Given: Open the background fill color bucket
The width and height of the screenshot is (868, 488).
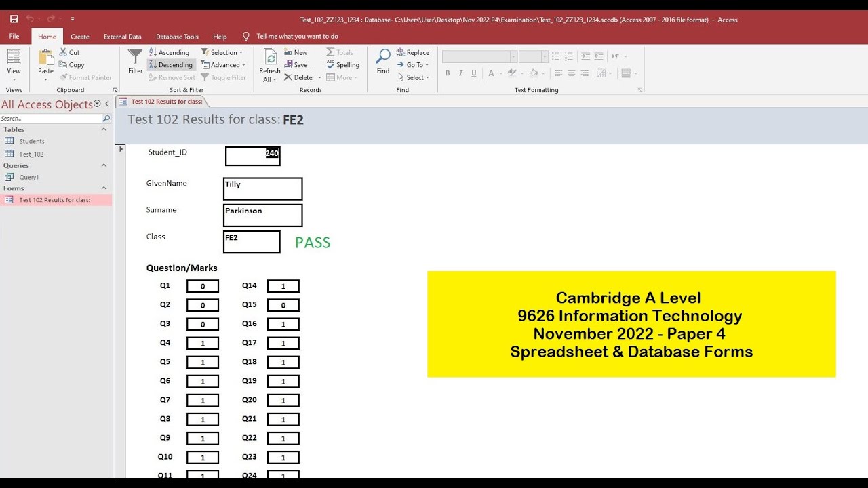Looking at the screenshot, I should 533,73.
